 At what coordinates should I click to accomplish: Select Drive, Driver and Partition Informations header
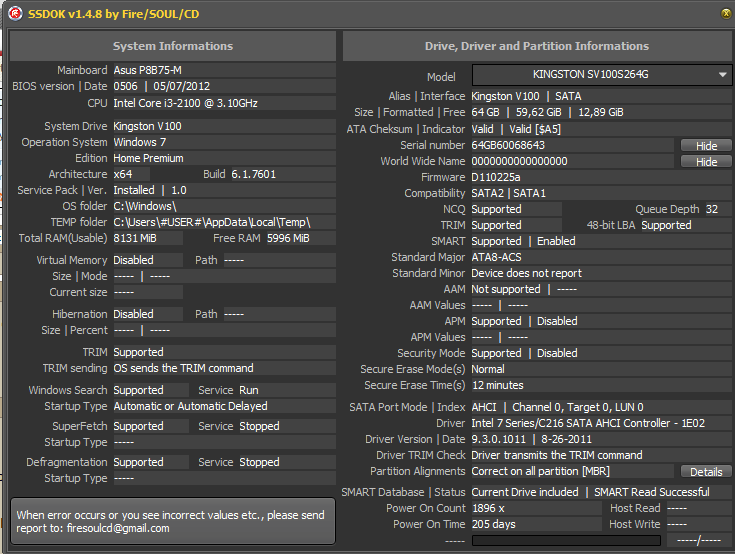[537, 46]
